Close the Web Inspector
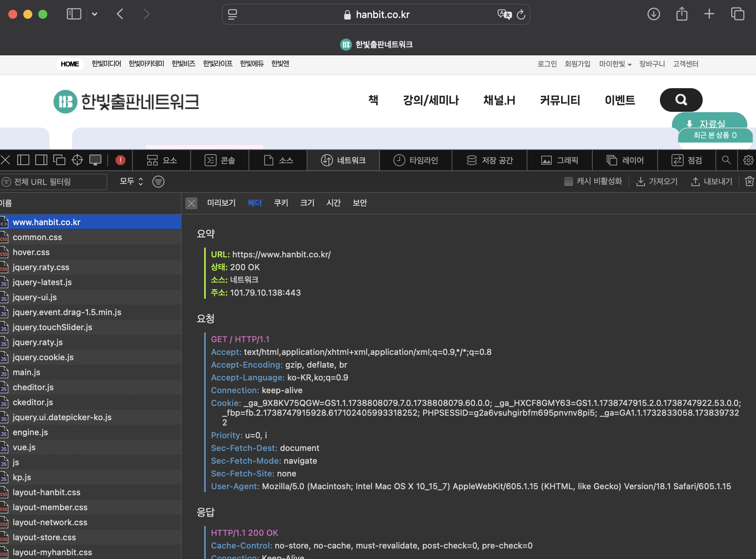 click(5, 160)
